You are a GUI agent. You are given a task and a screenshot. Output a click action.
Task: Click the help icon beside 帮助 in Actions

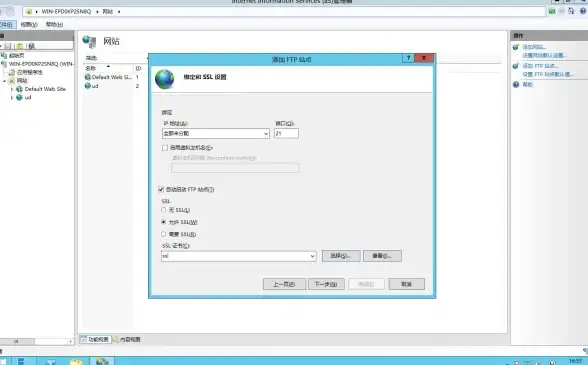[x=516, y=84]
